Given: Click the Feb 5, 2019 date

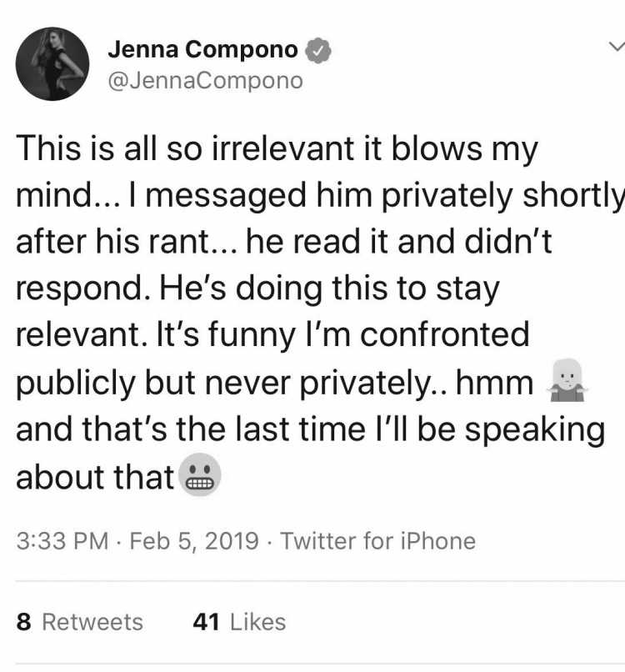Looking at the screenshot, I should (194, 541).
